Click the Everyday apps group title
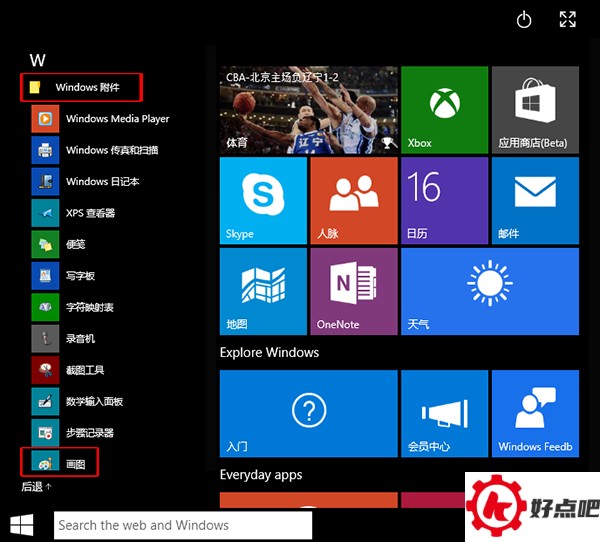This screenshot has height=542, width=600. click(261, 475)
